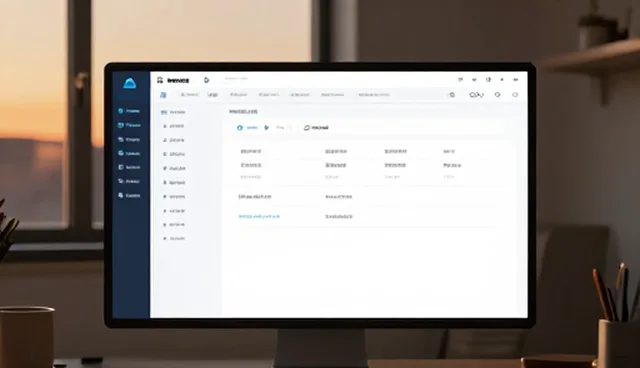Screen dimensions: 640x368
Task: Click the blue square icon before the tabs
Action: coord(163,95)
